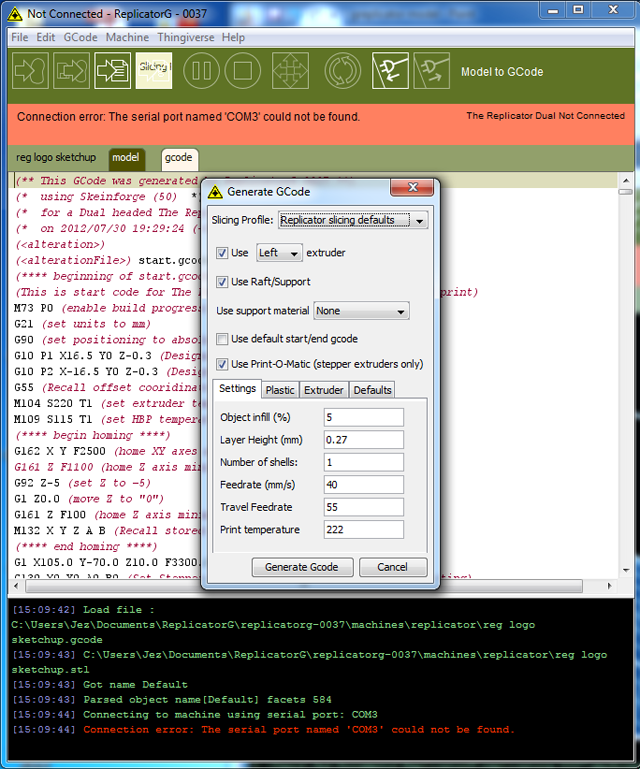Maximize the ReplicatorG window
This screenshot has width=640, height=769.
pos(578,10)
